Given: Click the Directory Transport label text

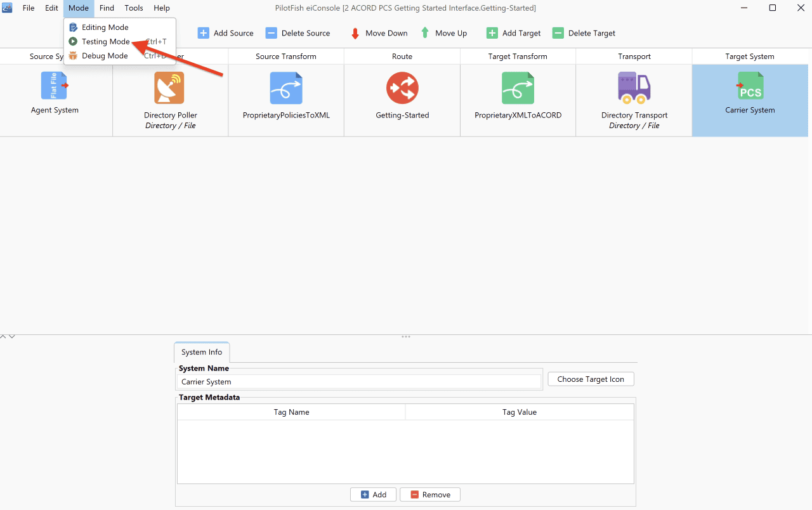Looking at the screenshot, I should [634, 115].
